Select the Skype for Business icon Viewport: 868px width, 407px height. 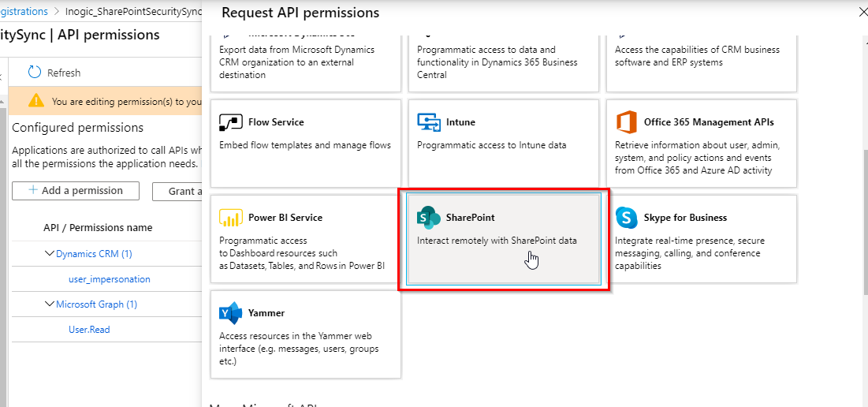627,218
